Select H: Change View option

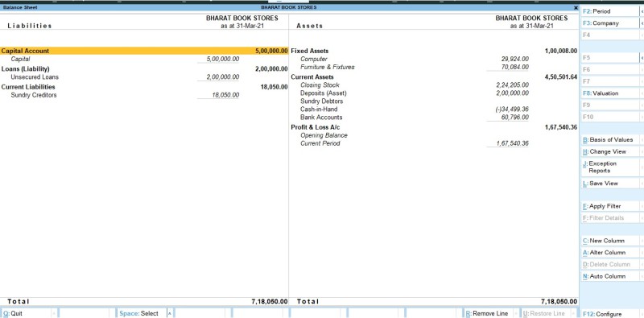click(610, 151)
